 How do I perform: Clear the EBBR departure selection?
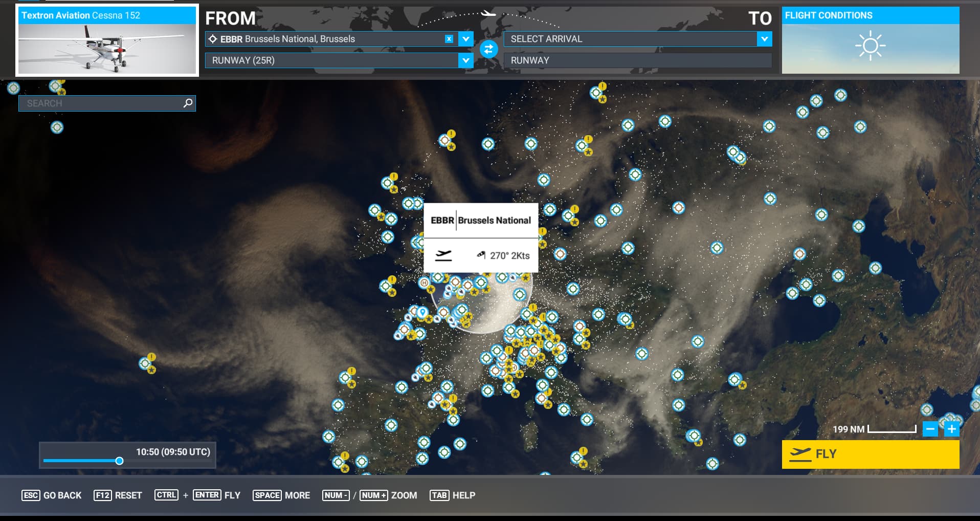pyautogui.click(x=449, y=39)
